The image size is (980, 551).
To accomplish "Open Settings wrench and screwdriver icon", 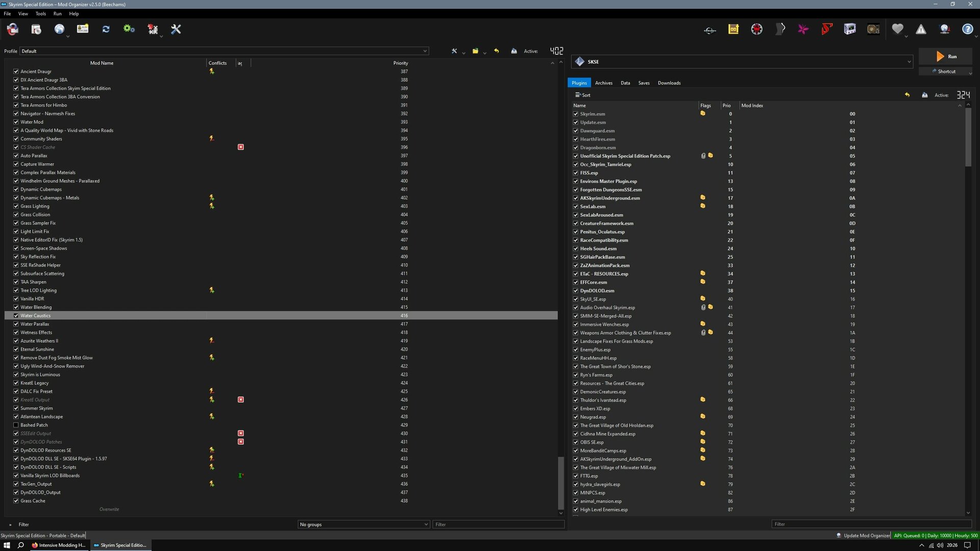I will click(176, 29).
